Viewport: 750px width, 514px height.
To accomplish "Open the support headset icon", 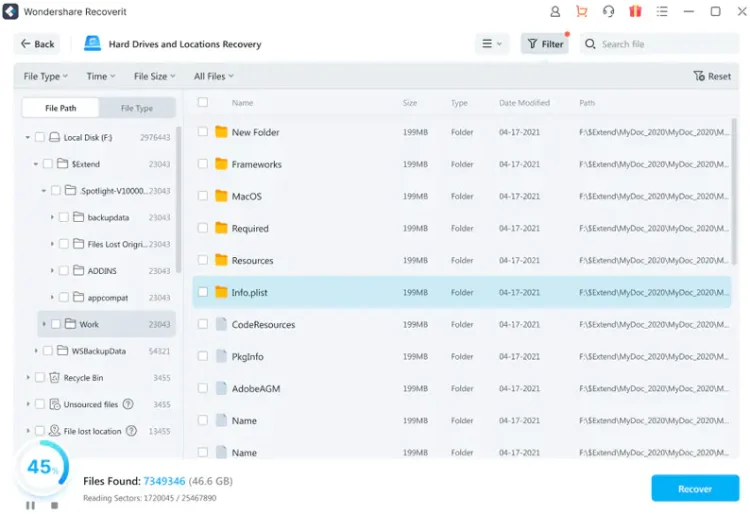I will (608, 11).
